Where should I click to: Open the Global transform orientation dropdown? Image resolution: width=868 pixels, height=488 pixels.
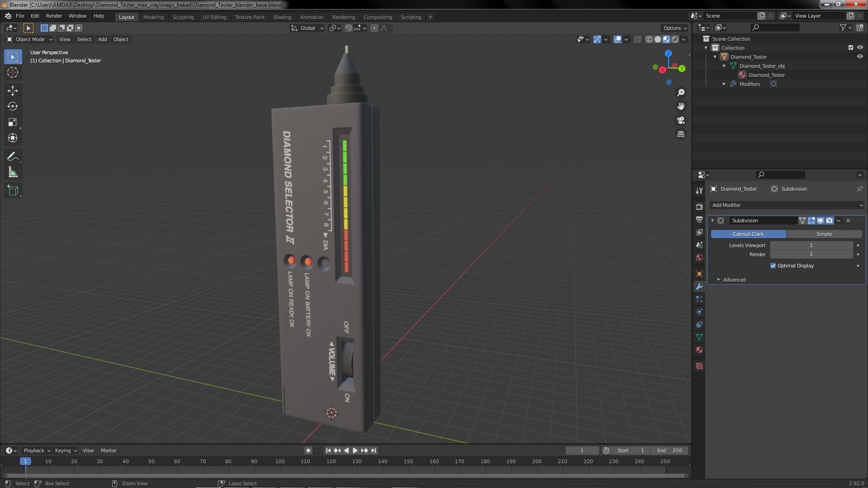307,28
